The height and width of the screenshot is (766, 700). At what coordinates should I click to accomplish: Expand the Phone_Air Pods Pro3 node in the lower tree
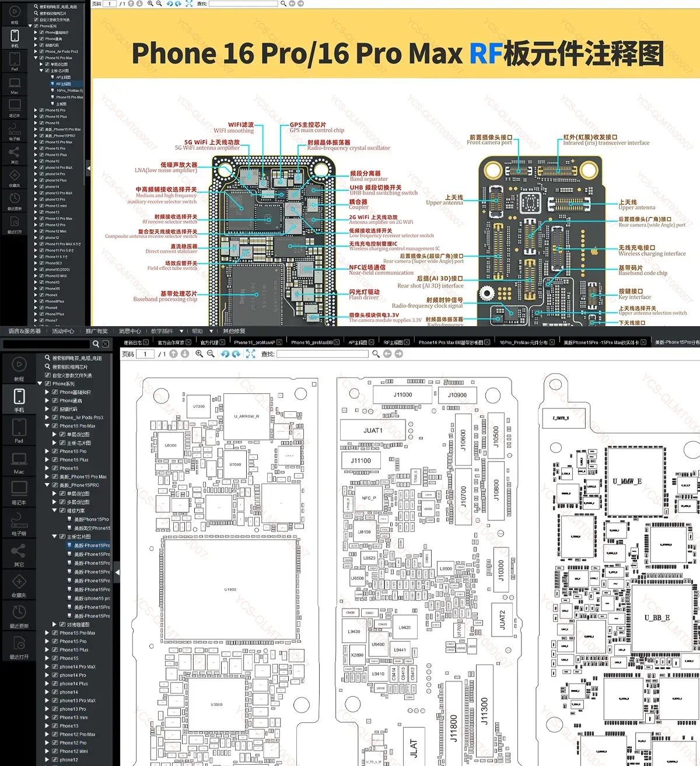point(47,417)
